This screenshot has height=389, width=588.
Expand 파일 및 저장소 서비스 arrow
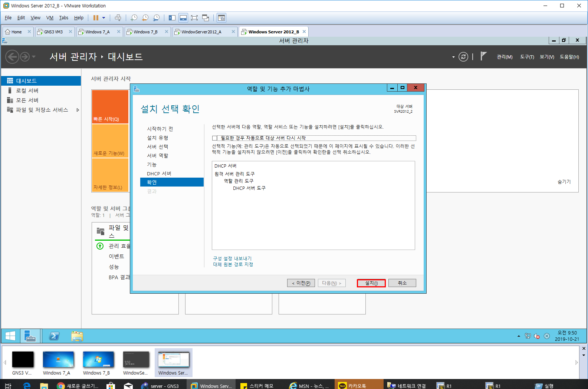pos(78,110)
